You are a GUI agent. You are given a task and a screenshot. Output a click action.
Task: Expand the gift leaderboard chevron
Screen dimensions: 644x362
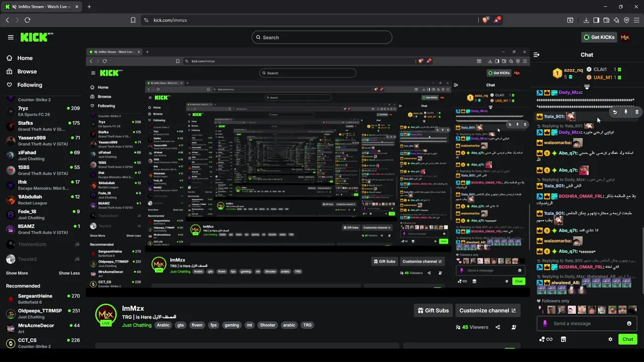[x=587, y=87]
